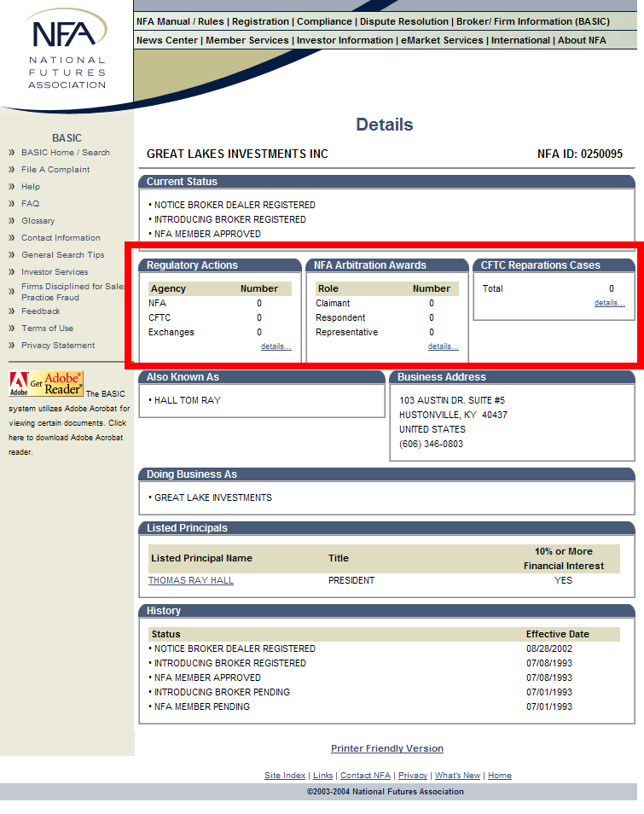This screenshot has height=814, width=644.
Task: Go to BASIC Home / Search
Action: 66,153
